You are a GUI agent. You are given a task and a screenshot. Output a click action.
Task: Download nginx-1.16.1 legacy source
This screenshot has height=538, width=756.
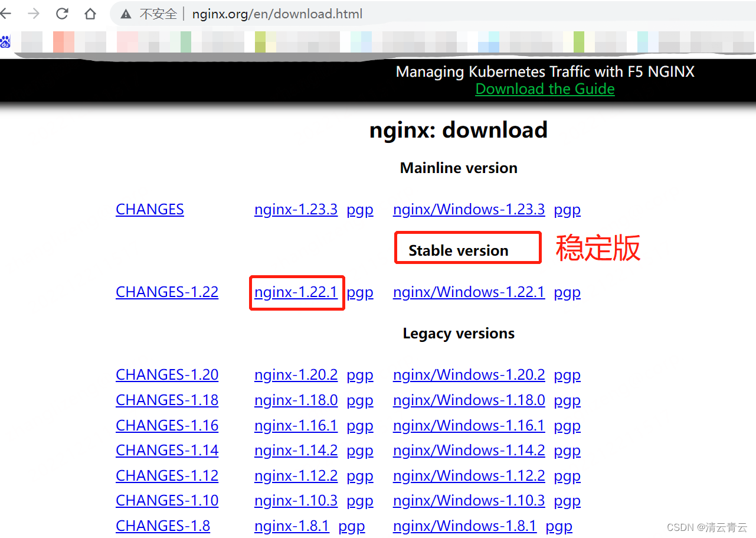click(x=296, y=426)
